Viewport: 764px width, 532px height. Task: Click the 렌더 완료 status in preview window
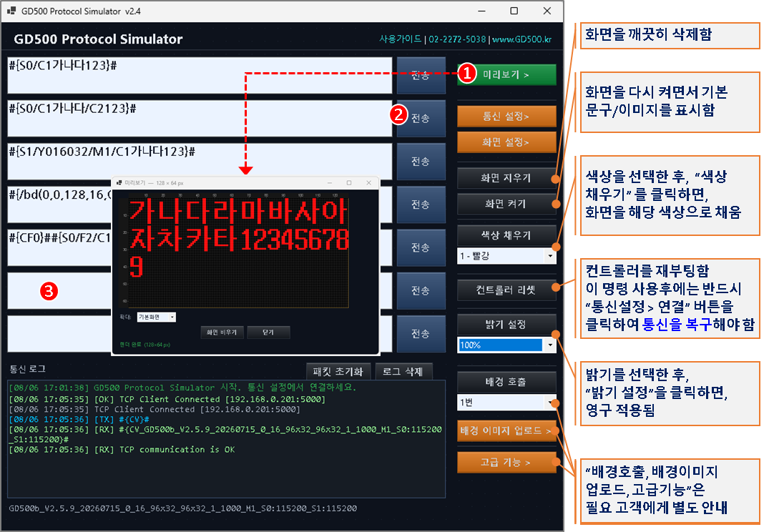(145, 345)
